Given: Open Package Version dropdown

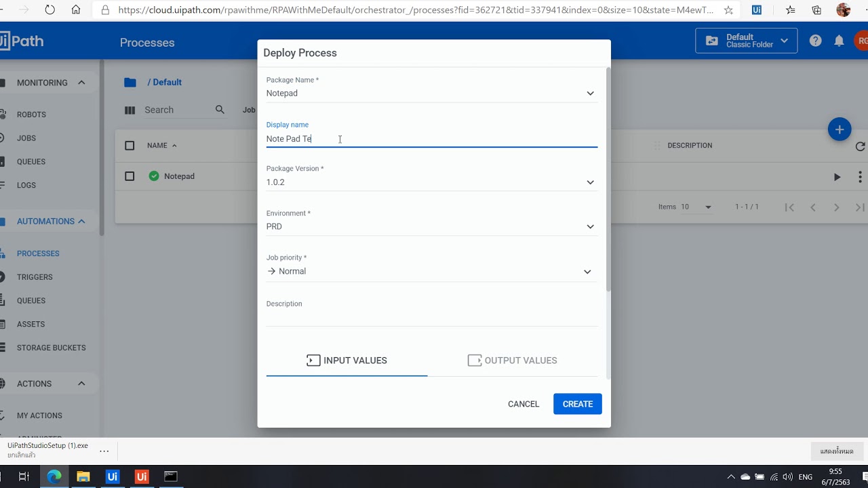Looking at the screenshot, I should [432, 182].
